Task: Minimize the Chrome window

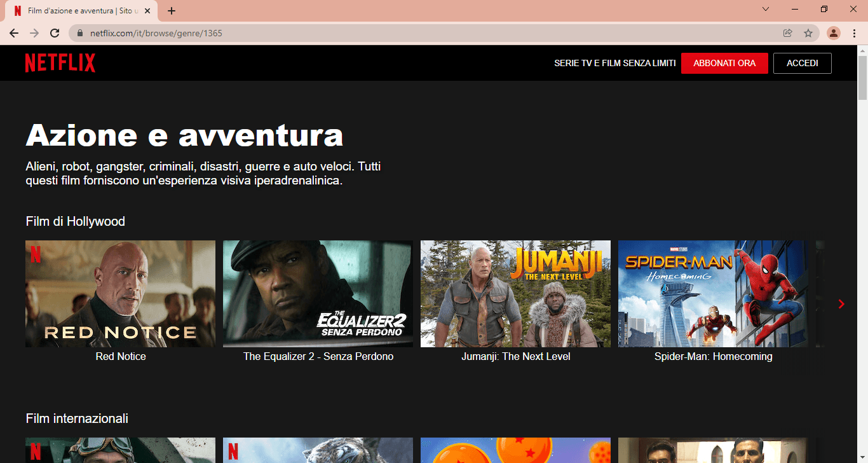Action: pos(795,9)
